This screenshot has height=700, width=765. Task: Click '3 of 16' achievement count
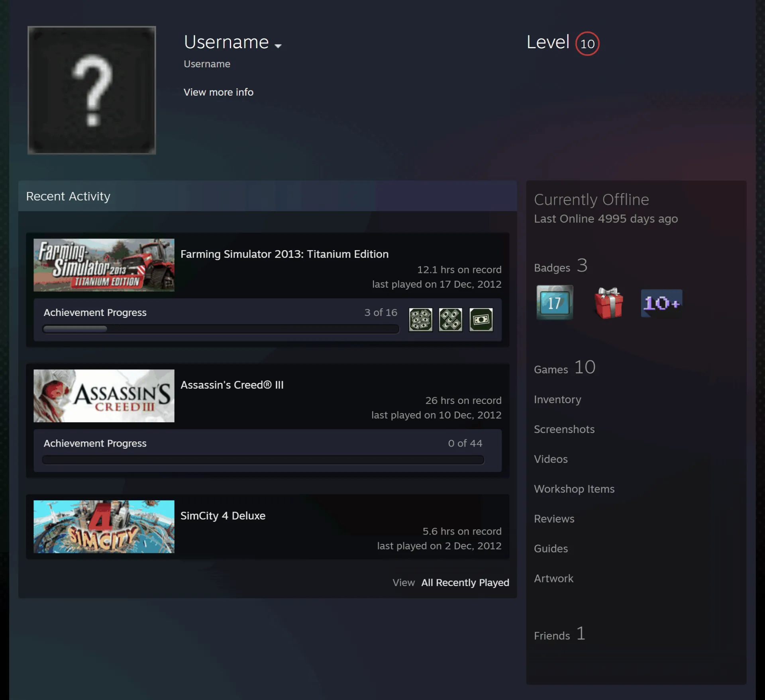[x=381, y=312]
